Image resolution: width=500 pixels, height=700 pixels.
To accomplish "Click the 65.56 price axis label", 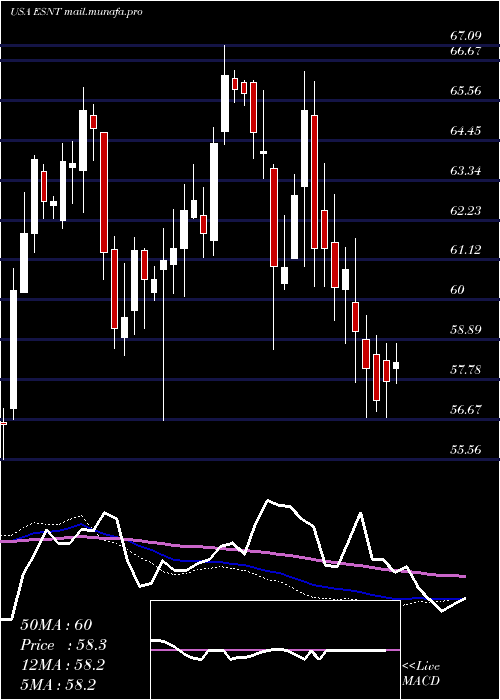I will pos(466,91).
